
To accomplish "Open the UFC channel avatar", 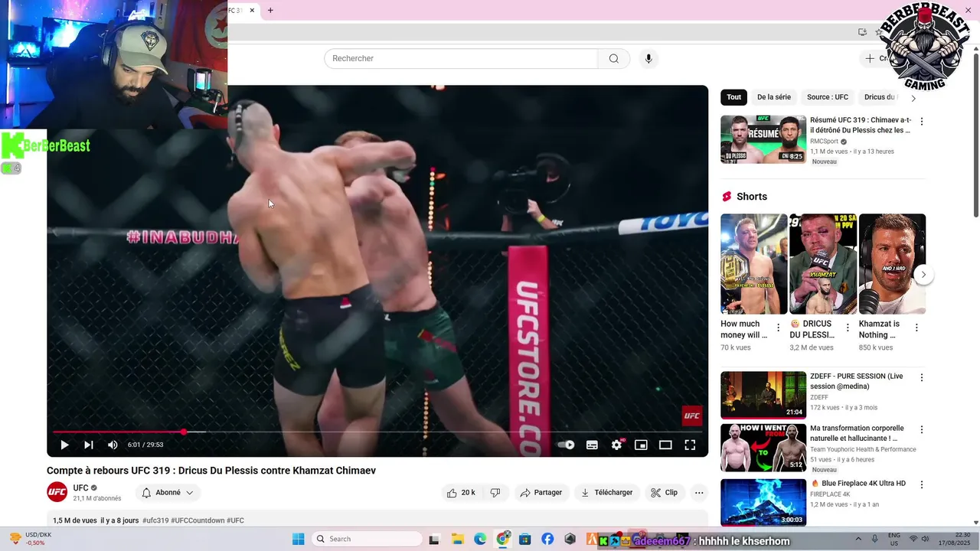I will pyautogui.click(x=57, y=492).
